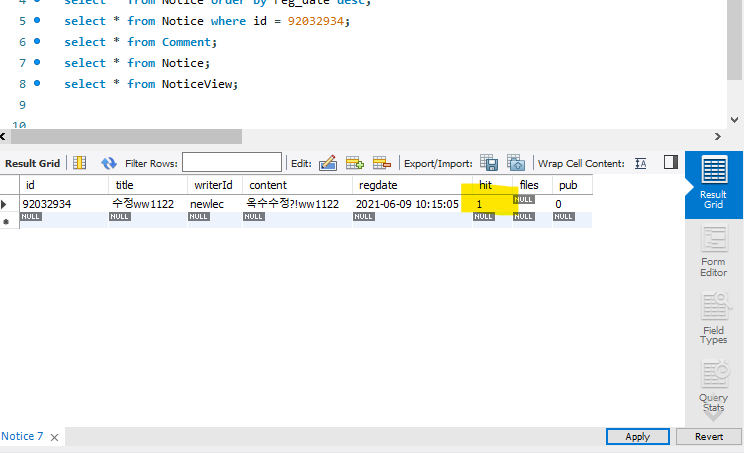Select the pub cell with value 0
This screenshot has height=453, width=744.
[573, 204]
